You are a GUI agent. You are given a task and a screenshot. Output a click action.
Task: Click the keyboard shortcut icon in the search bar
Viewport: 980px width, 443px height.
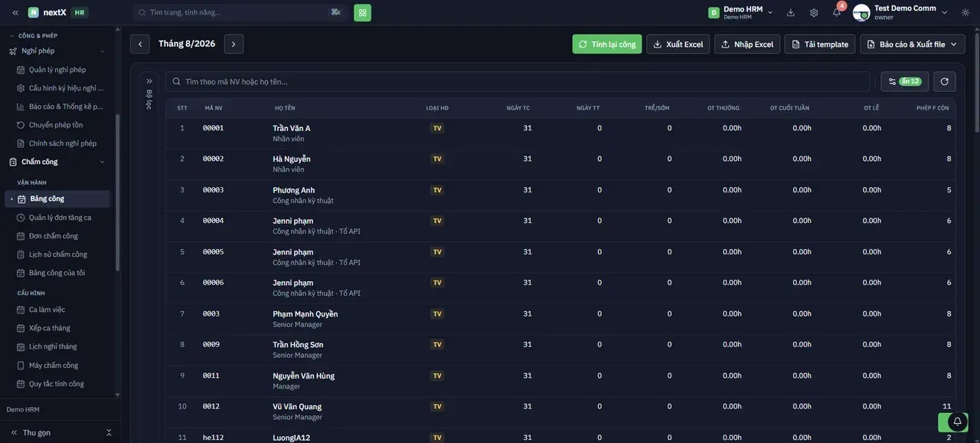click(335, 12)
